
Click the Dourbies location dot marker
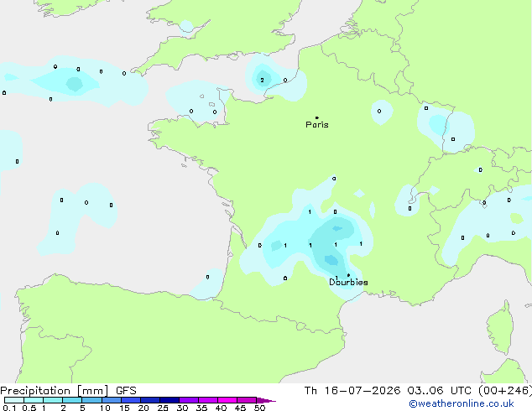348,275
